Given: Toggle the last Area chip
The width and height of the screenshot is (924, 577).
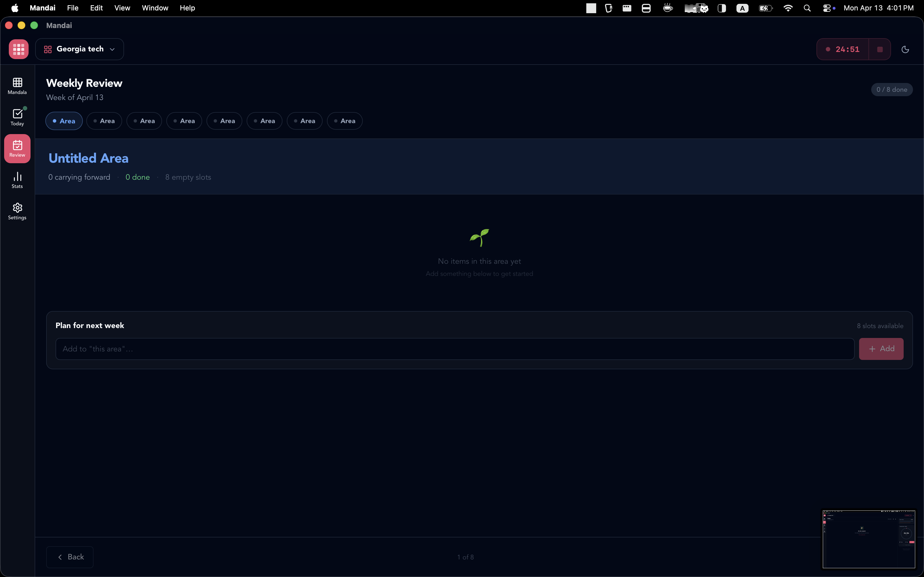Looking at the screenshot, I should (x=344, y=121).
